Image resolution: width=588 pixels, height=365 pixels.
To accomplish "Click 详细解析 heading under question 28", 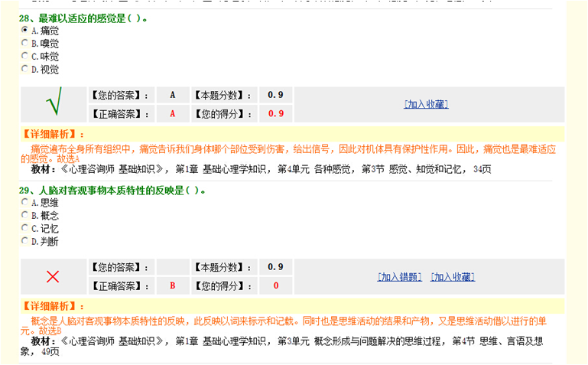I will 49,135.
